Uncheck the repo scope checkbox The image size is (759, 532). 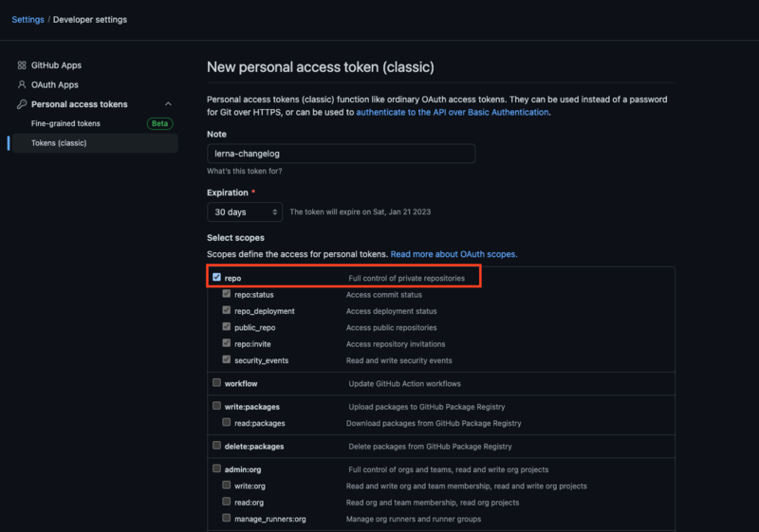coord(216,277)
